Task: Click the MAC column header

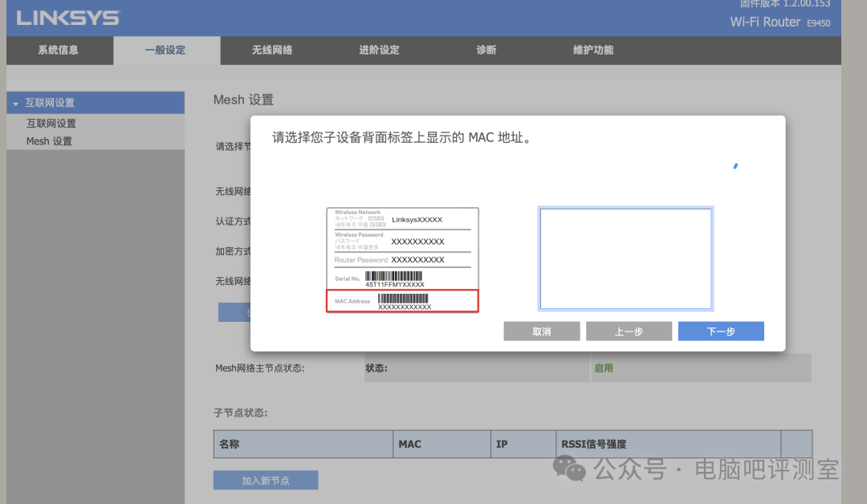Action: click(x=442, y=445)
